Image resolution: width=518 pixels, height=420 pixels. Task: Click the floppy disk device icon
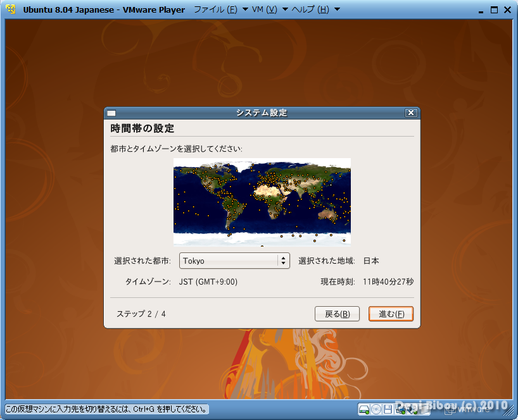(388, 409)
